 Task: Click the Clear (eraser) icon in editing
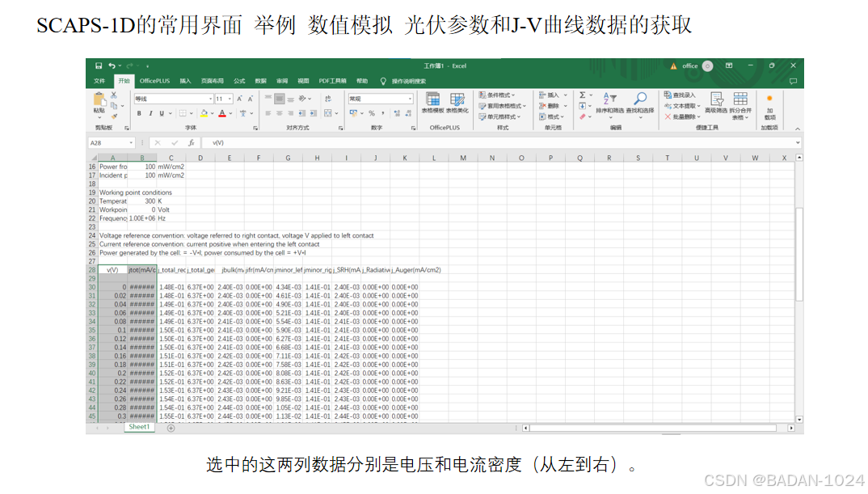583,117
